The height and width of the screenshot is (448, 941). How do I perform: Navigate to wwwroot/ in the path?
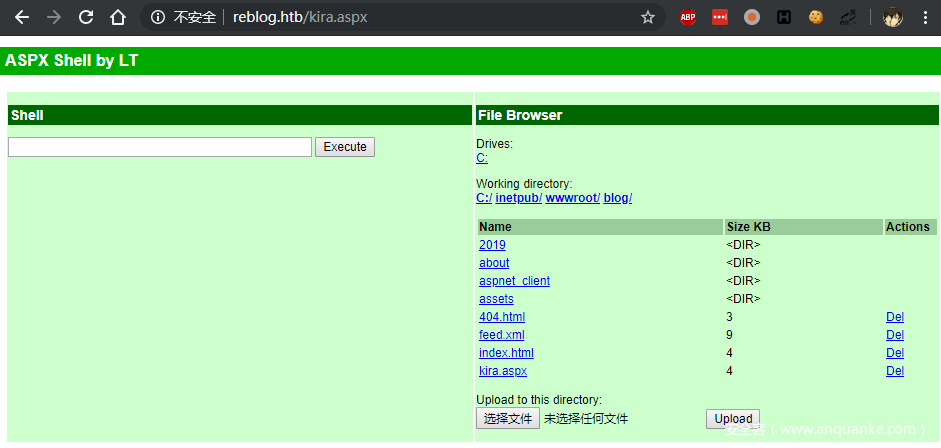[573, 198]
